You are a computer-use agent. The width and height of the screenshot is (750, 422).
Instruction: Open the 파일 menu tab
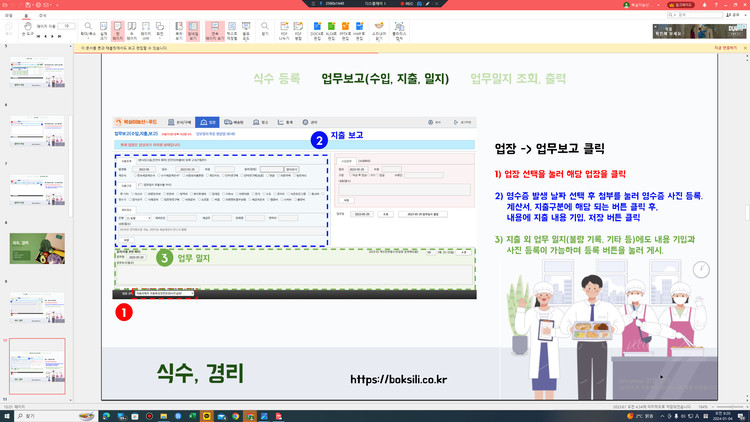pyautogui.click(x=9, y=15)
